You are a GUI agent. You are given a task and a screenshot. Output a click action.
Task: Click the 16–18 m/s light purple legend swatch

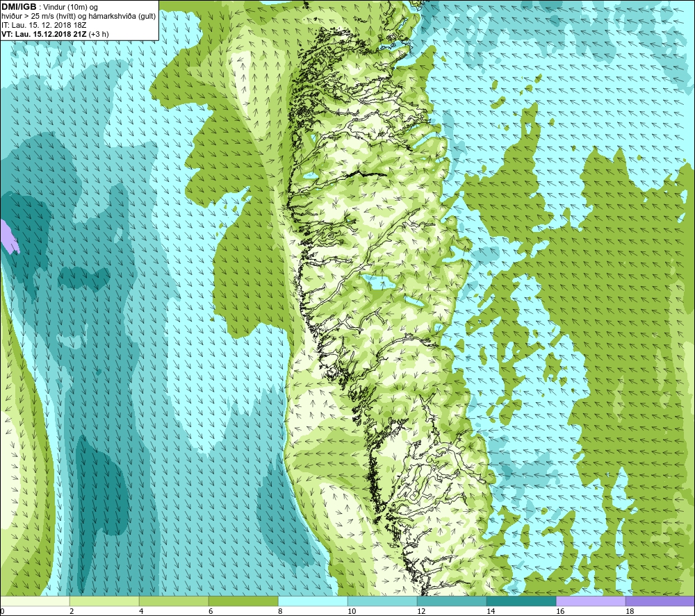[x=591, y=601]
